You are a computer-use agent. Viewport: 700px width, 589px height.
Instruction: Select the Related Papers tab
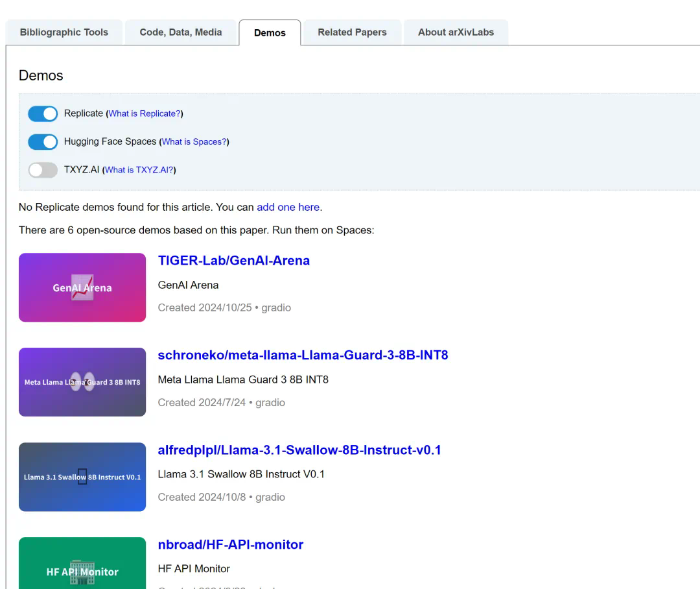(352, 32)
